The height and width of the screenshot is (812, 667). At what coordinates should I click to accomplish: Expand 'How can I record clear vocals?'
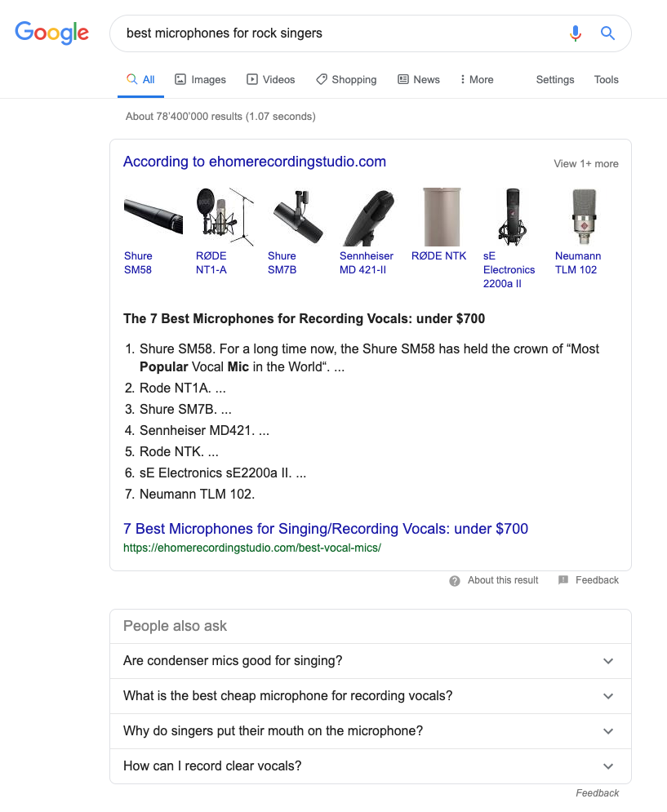coord(371,766)
